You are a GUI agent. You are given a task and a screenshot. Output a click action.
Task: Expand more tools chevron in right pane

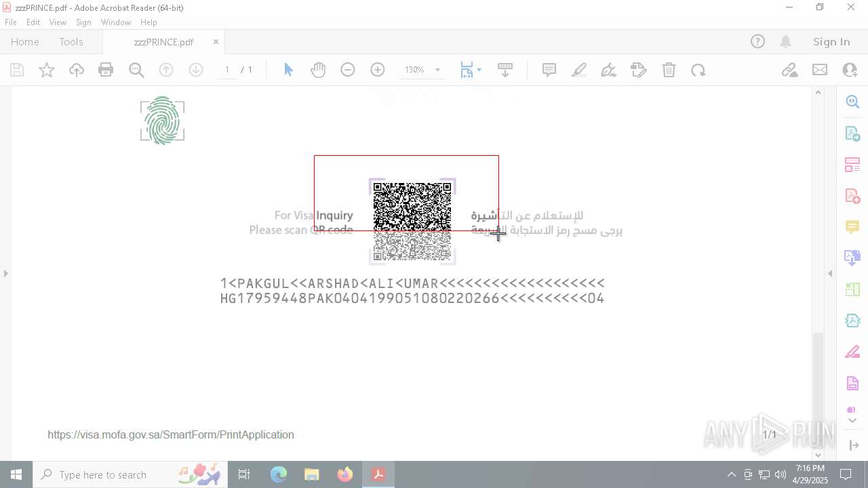pyautogui.click(x=852, y=420)
